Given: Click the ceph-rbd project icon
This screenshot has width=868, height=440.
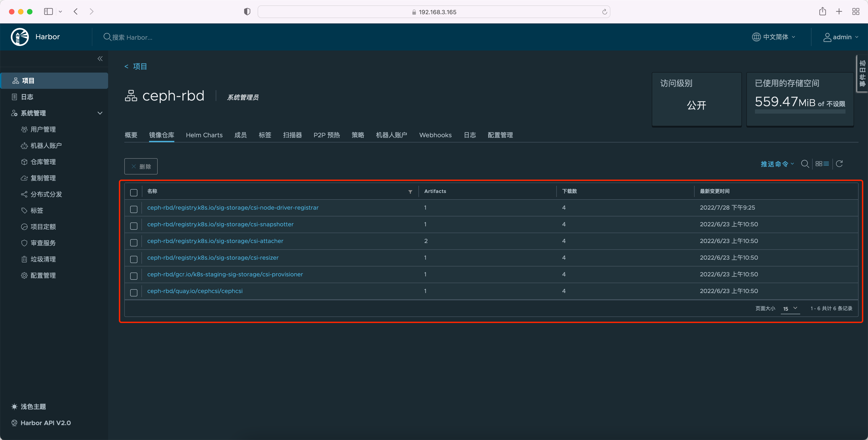Looking at the screenshot, I should point(131,96).
